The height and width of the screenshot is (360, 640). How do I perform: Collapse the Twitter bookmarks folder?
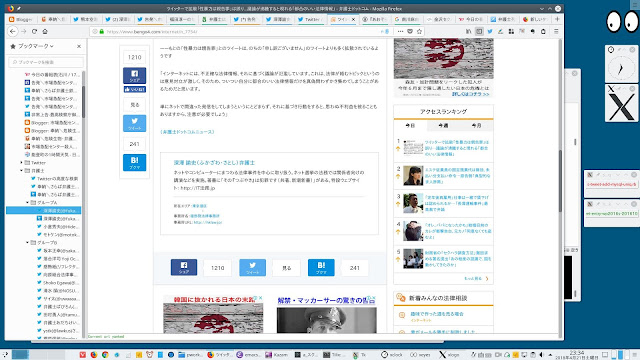pyautogui.click(x=22, y=162)
